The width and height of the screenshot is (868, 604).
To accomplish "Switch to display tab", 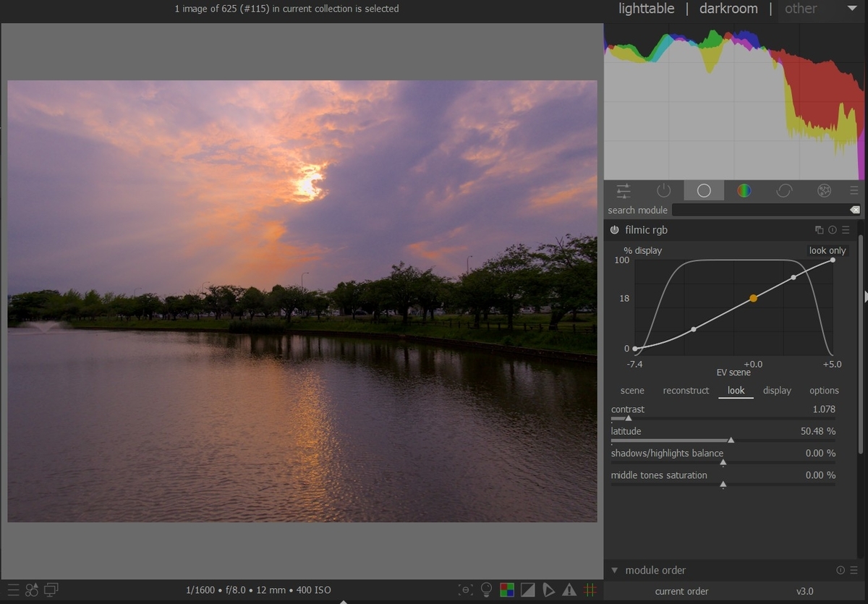I will [x=777, y=391].
